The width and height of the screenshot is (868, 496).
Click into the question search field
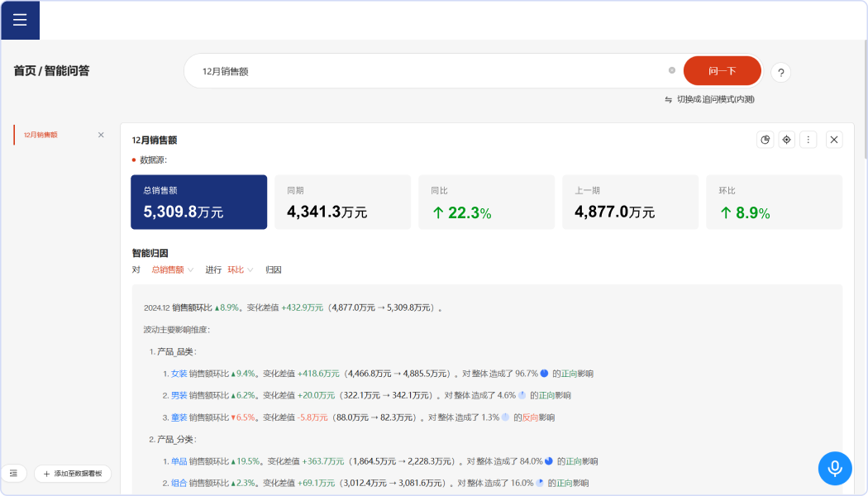pos(430,71)
